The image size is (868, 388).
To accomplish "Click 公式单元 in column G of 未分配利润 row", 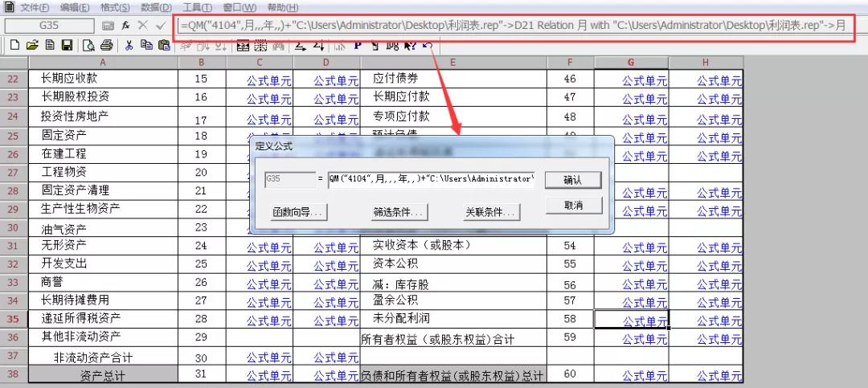I will 632,320.
